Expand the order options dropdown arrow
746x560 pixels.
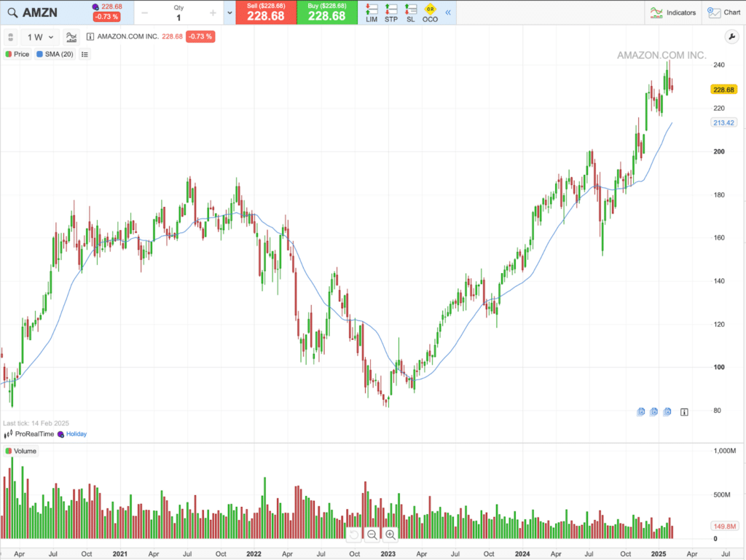(x=229, y=13)
